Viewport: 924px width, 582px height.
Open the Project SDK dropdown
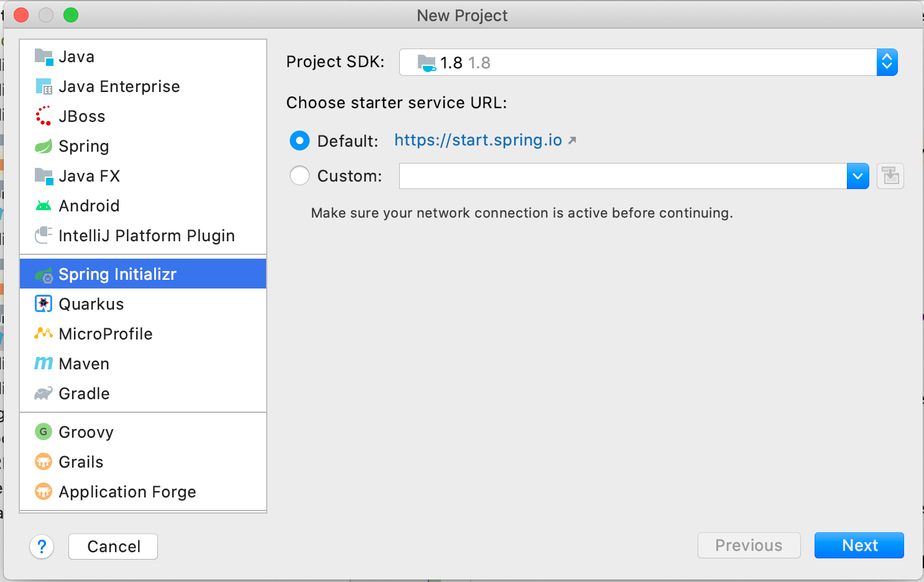pos(887,62)
